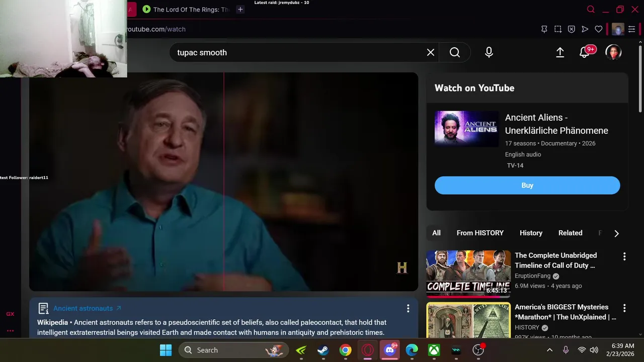Open Steam from the taskbar

coord(323,350)
